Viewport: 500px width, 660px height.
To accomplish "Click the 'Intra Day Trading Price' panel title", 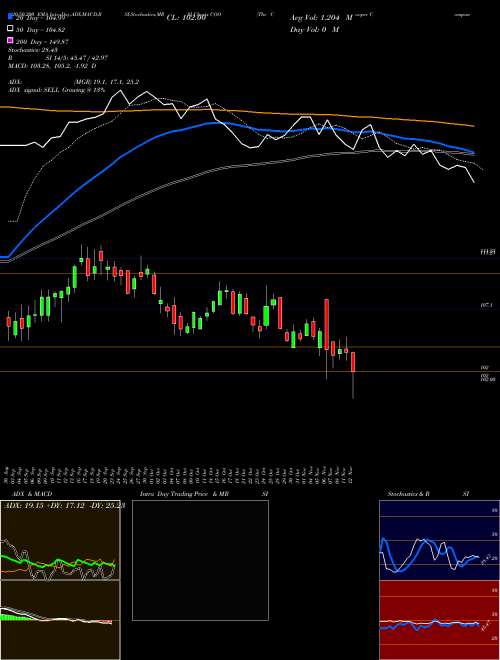I will pyautogui.click(x=174, y=494).
